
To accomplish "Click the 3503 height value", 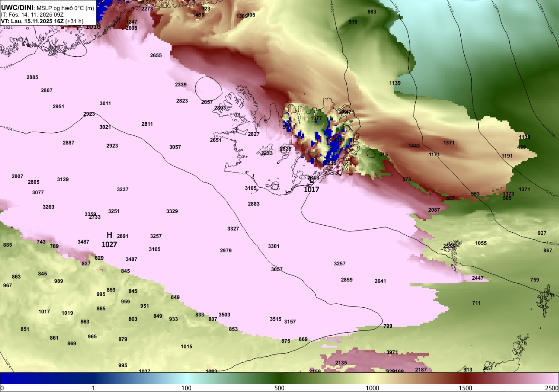I will click(224, 315).
